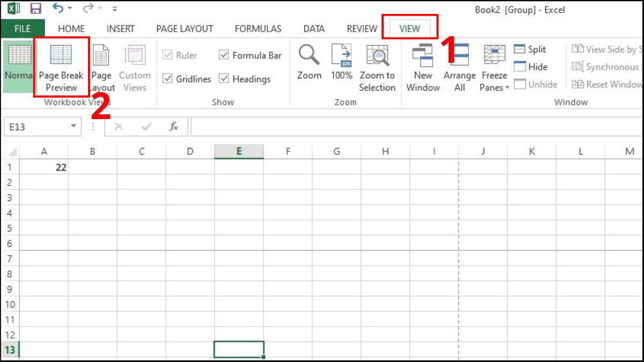The width and height of the screenshot is (644, 362).
Task: Save the workbook with the floppy disk icon
Action: click(x=35, y=9)
